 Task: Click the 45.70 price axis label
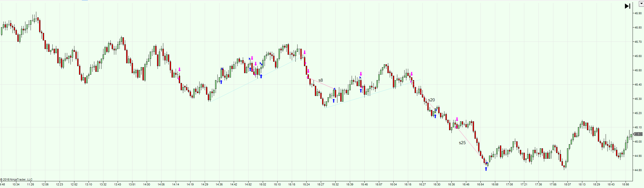(x=638, y=42)
